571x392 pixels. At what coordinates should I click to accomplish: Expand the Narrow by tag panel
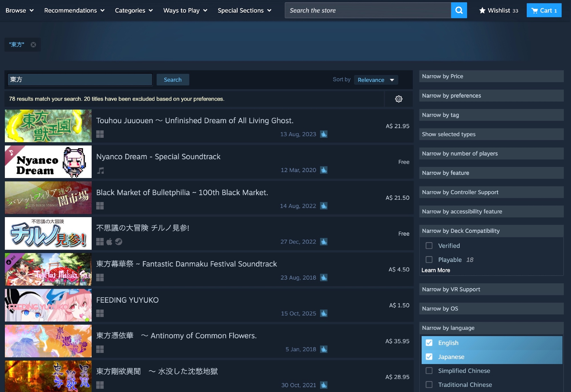[x=491, y=115]
